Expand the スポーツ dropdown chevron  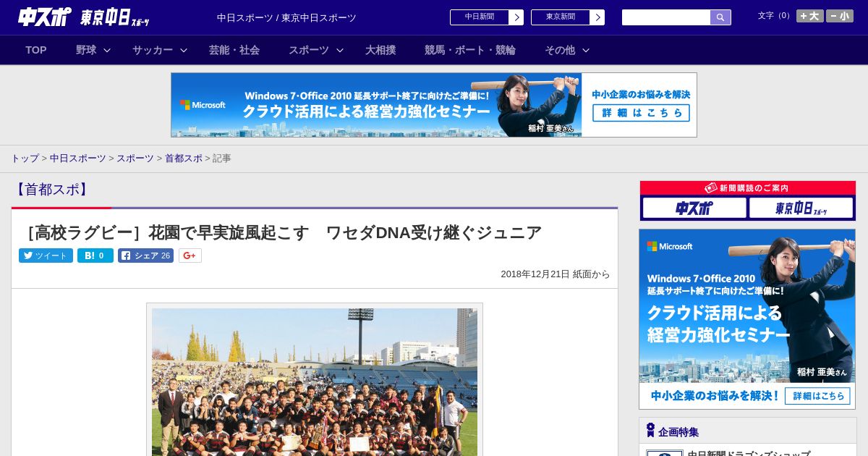340,50
